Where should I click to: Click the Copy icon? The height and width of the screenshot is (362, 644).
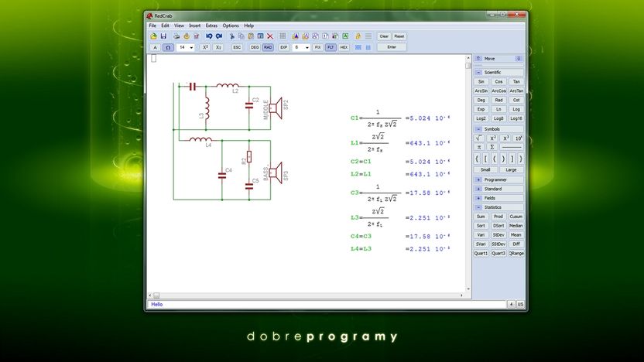(241, 36)
